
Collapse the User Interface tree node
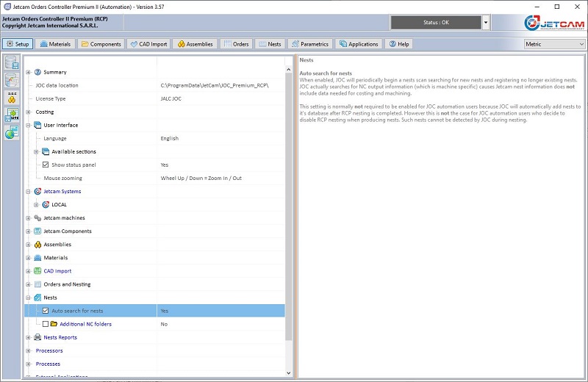tap(29, 125)
